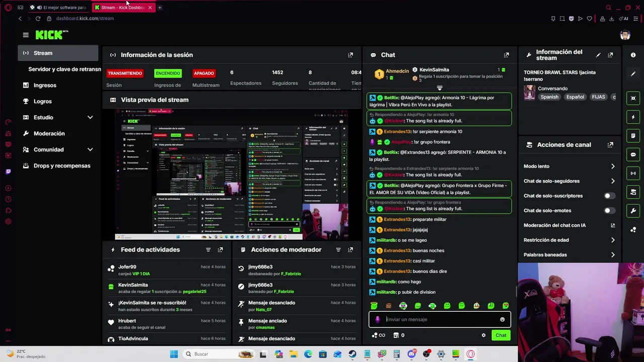Click the pegabriel25 username in activity feed
The height and width of the screenshot is (362, 644).
194,292
